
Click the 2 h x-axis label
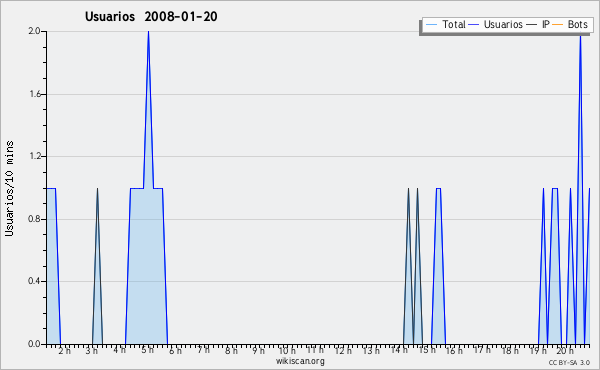pyautogui.click(x=65, y=350)
